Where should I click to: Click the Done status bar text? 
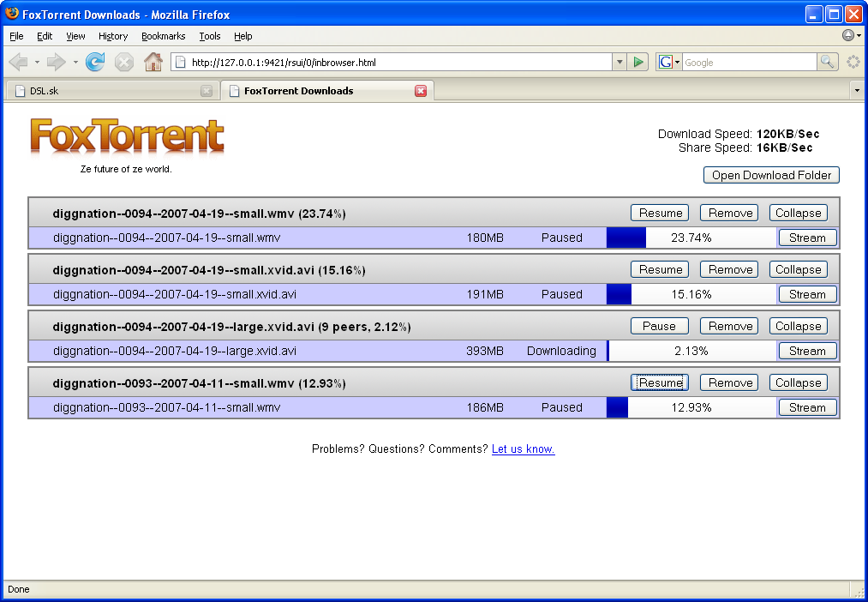coord(19,589)
